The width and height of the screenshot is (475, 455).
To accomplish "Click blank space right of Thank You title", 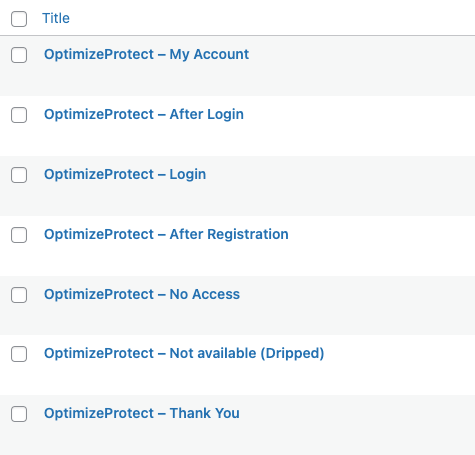I will point(357,425).
